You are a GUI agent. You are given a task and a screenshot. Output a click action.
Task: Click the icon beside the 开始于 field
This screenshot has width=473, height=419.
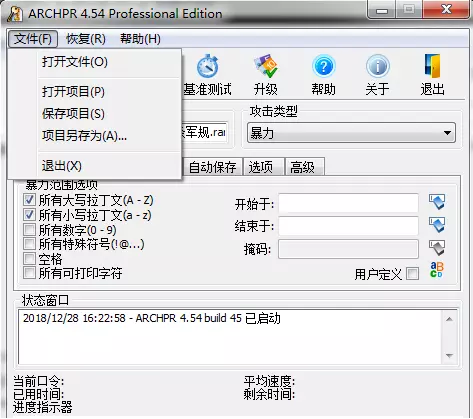click(x=437, y=202)
